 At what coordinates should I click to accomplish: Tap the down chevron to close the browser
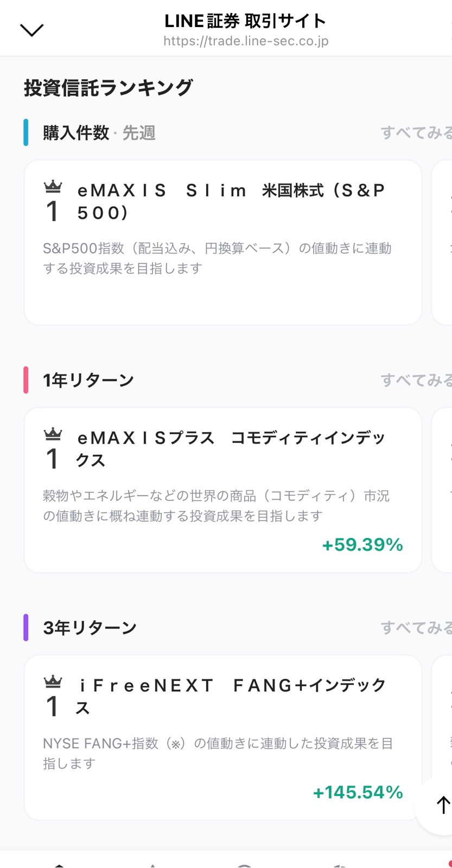[31, 30]
